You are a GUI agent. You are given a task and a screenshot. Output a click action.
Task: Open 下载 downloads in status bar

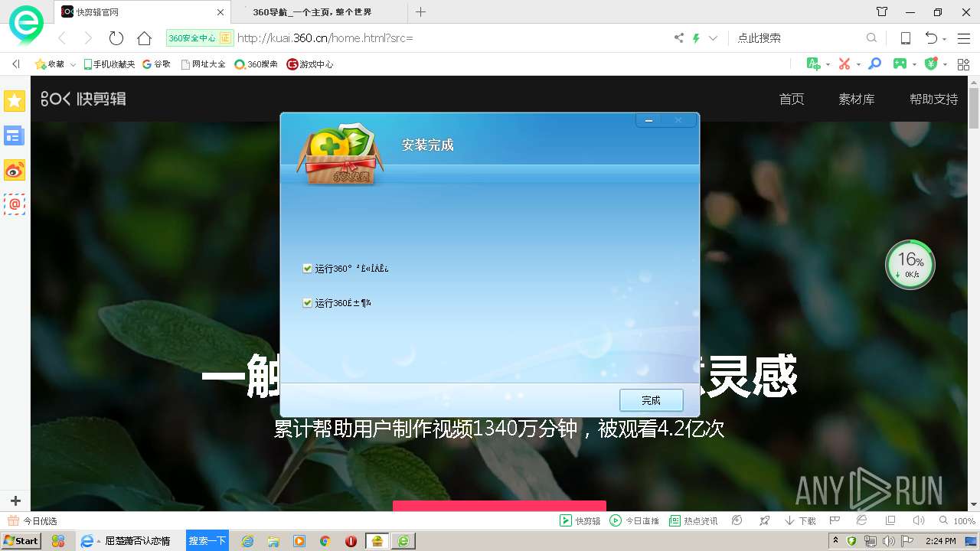click(800, 520)
